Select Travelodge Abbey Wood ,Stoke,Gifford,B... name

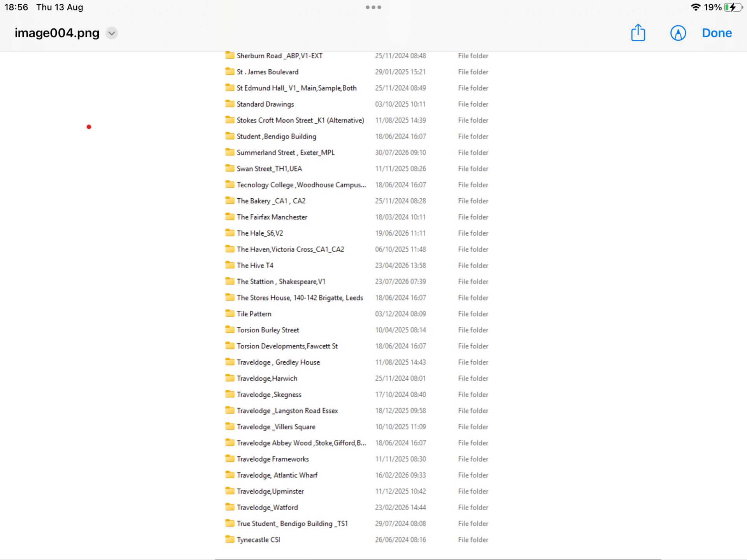pyautogui.click(x=301, y=443)
